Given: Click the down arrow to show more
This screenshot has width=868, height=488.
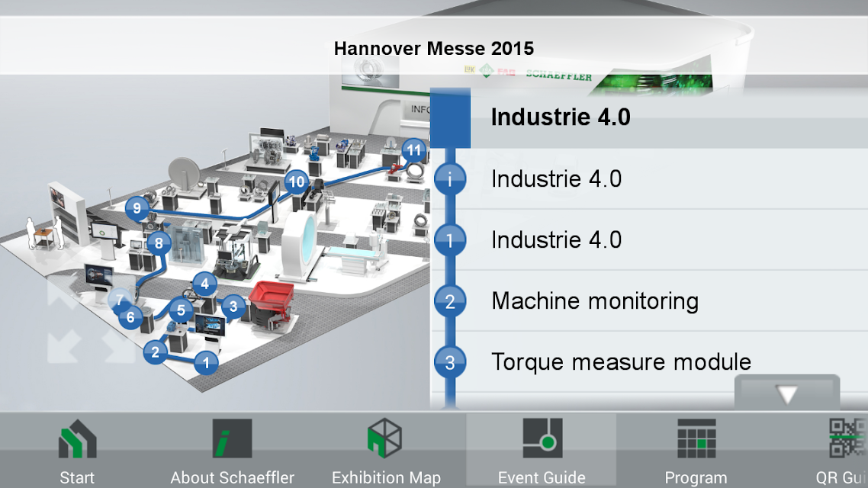Looking at the screenshot, I should click(x=787, y=393).
